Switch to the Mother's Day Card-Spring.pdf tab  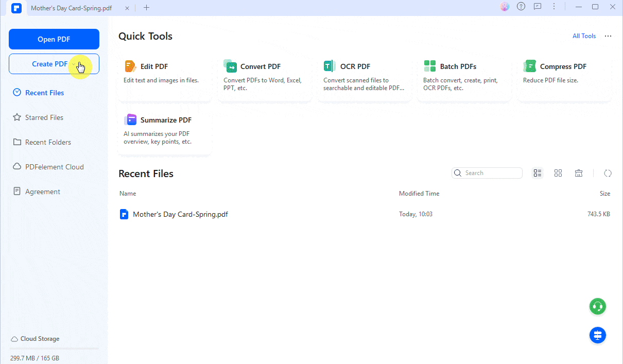(71, 8)
